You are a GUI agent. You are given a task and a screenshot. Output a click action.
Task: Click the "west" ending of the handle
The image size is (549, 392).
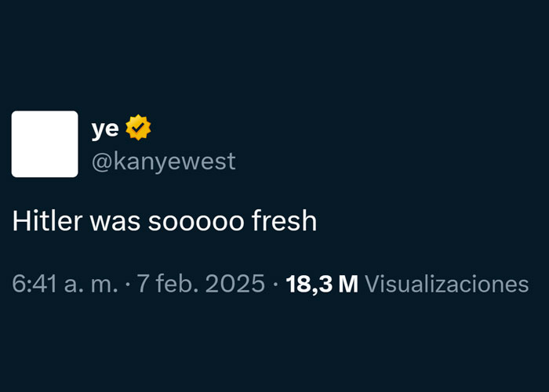[210, 162]
